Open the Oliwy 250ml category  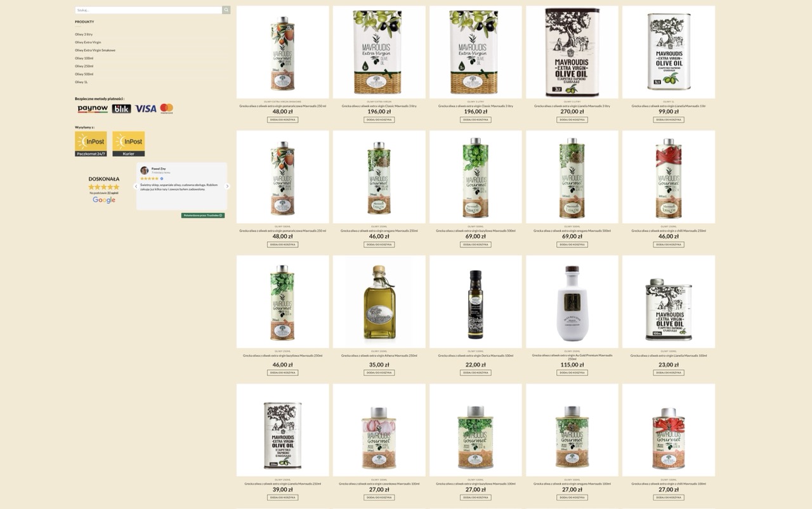(x=84, y=66)
